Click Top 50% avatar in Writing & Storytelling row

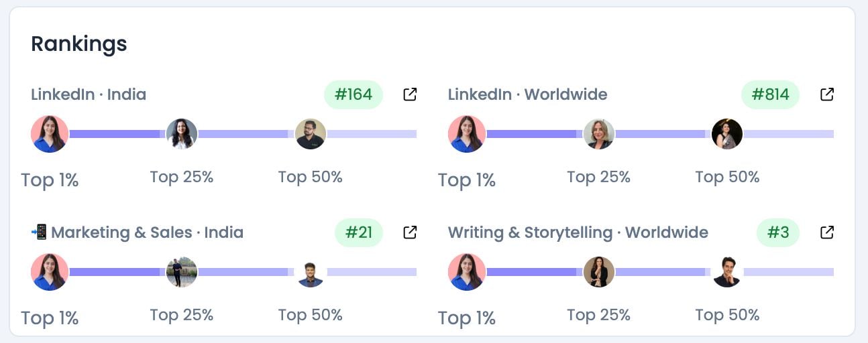pos(727,272)
